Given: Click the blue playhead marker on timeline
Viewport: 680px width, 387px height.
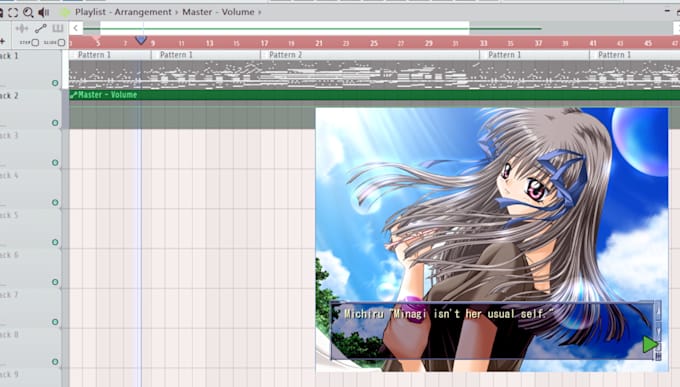Looking at the screenshot, I should pos(141,40).
